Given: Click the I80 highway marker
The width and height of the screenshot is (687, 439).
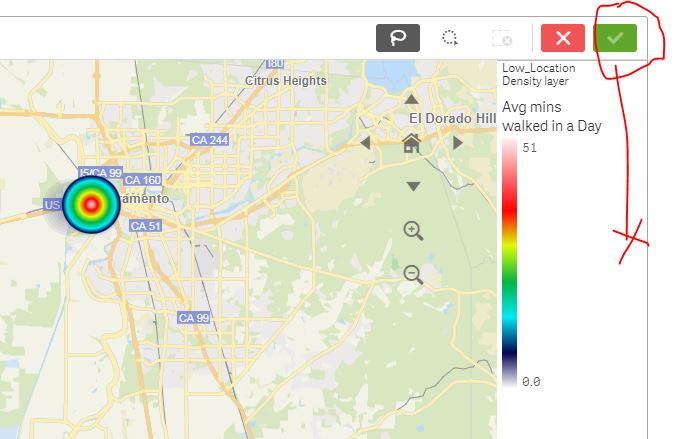Looking at the screenshot, I should (x=274, y=64).
